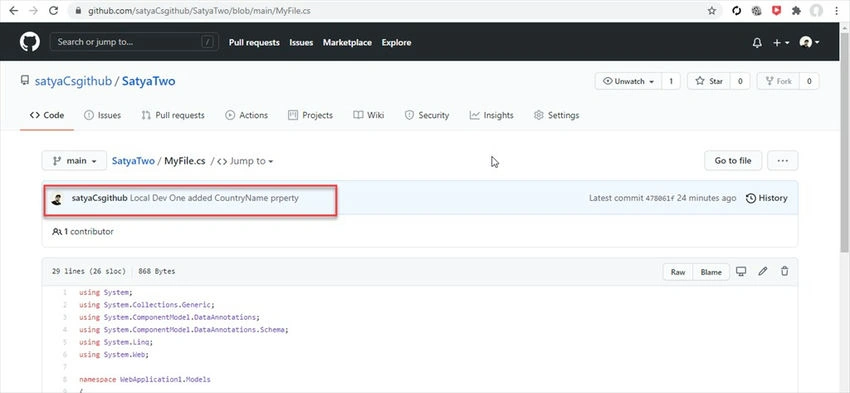Screen dimensions: 850x393
Task: Click line number 1 of code
Action: (x=65, y=292)
